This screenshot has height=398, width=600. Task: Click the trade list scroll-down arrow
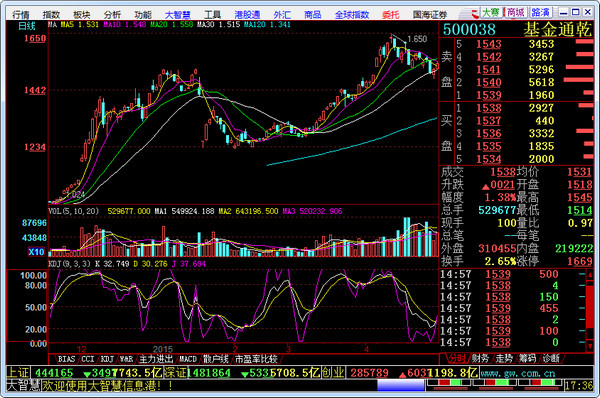590,346
